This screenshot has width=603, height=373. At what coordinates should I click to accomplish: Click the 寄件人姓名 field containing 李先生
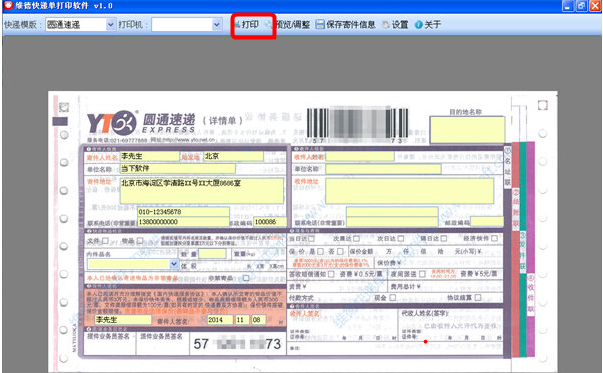point(150,156)
